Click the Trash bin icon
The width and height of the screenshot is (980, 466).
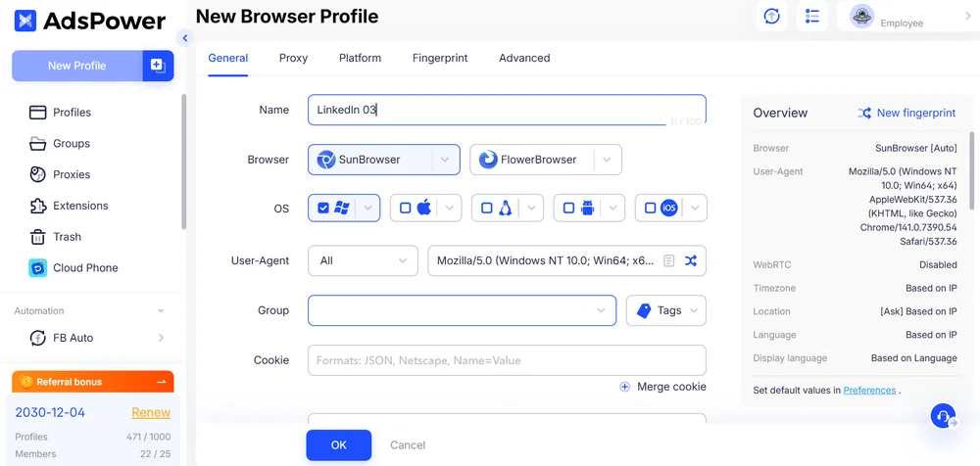[38, 237]
